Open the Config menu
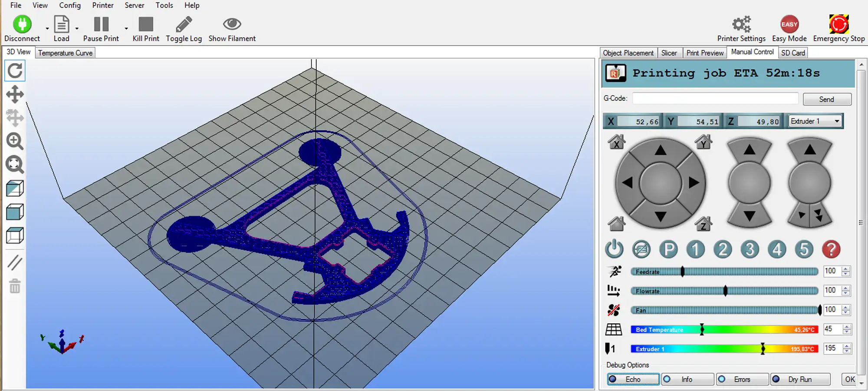The width and height of the screenshot is (868, 391). pyautogui.click(x=70, y=5)
